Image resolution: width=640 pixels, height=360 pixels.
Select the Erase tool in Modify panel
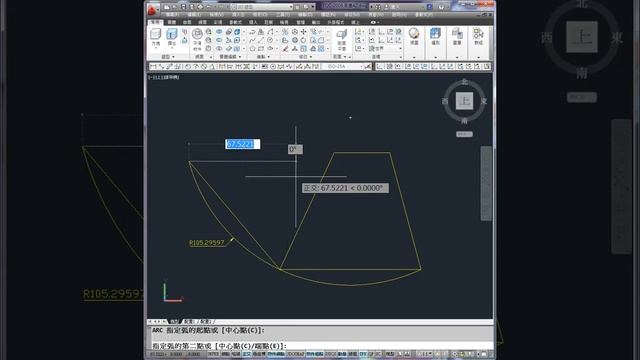(285, 48)
